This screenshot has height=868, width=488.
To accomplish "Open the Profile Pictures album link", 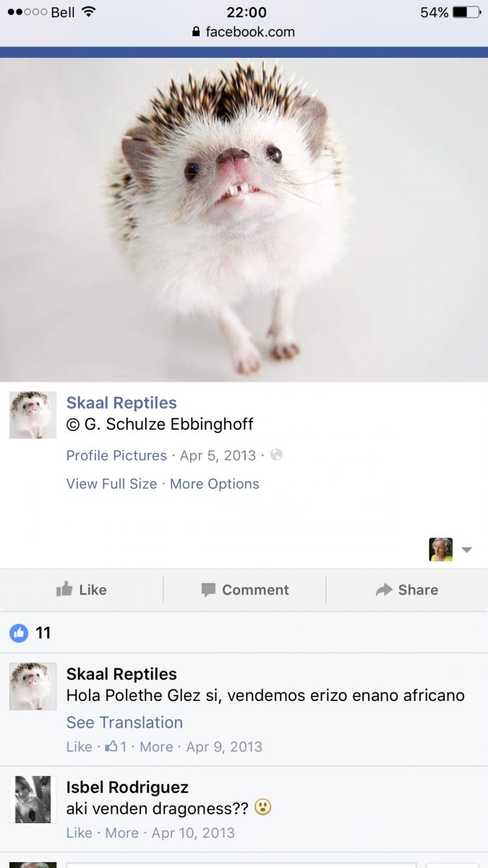I will (x=116, y=455).
